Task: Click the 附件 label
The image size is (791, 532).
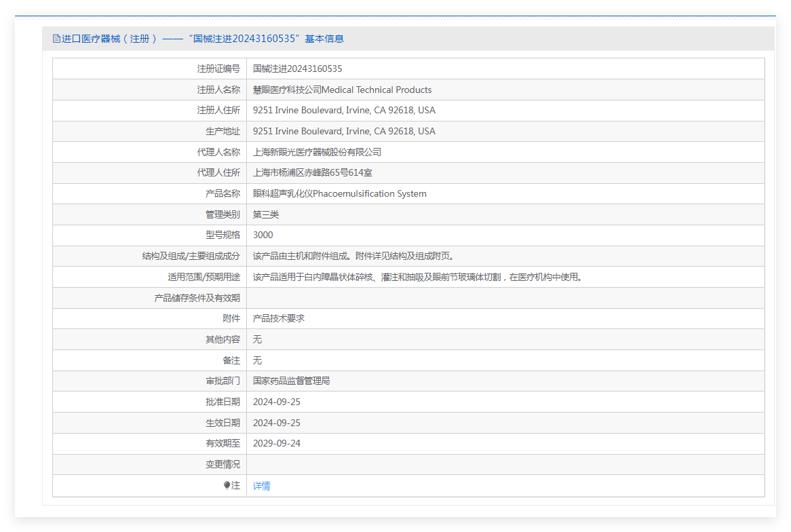Action: click(x=231, y=318)
